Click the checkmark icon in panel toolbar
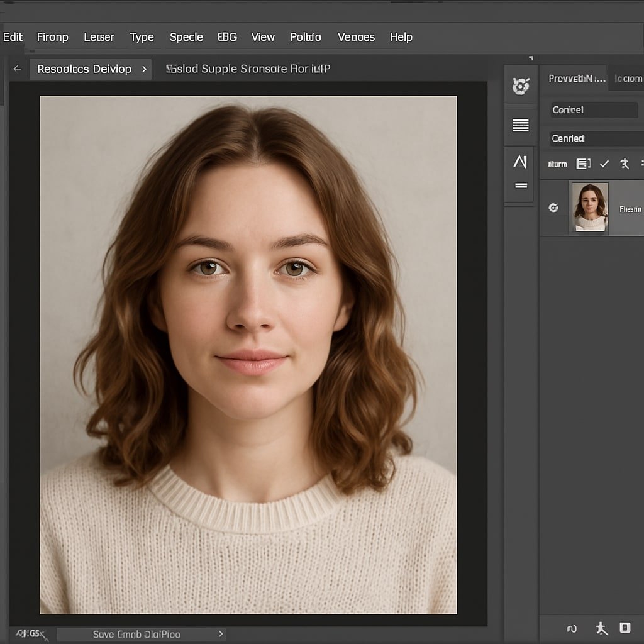 coord(604,164)
